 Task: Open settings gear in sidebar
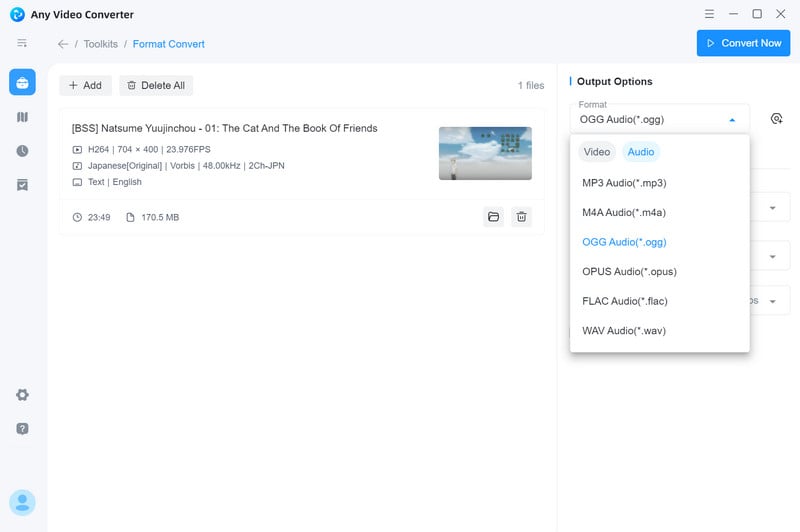(x=22, y=394)
